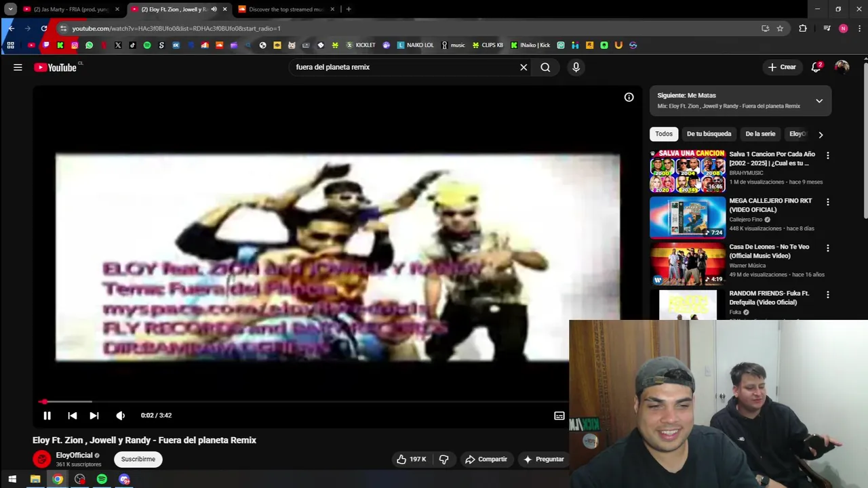Open the Instagram bookmark
Image resolution: width=868 pixels, height=488 pixels.
(75, 45)
